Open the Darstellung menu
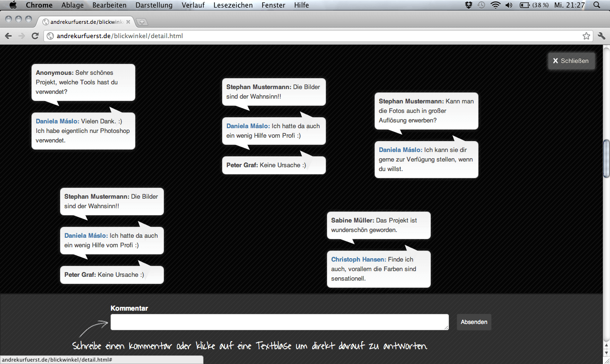Screen dimensions: 610x364 tap(154, 5)
